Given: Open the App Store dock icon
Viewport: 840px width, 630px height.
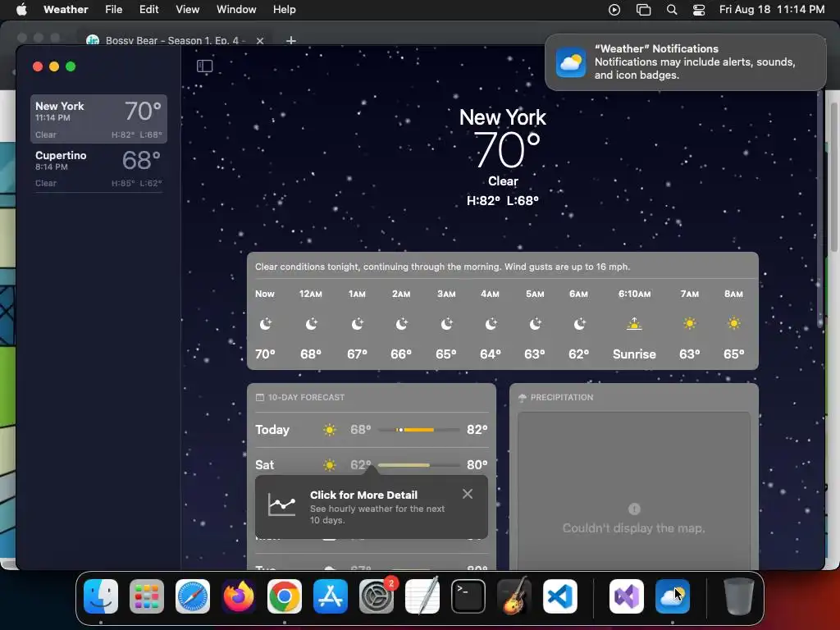Looking at the screenshot, I should [x=331, y=596].
